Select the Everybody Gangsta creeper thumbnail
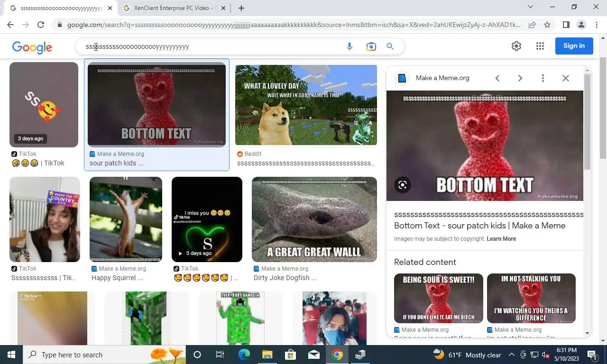607x364 pixels. point(240,318)
